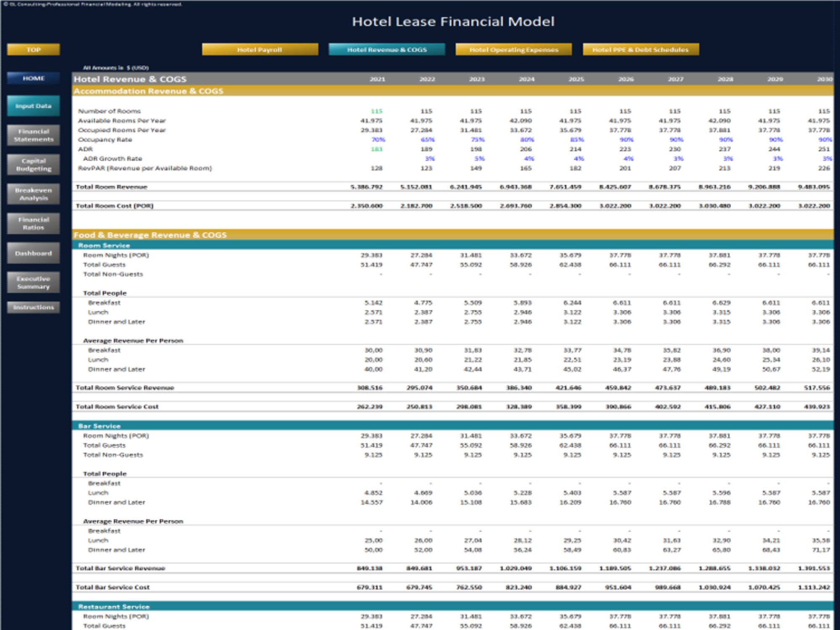Screen dimensions: 840x630
Task: Click the Room Service section banner
Action: pos(147,245)
